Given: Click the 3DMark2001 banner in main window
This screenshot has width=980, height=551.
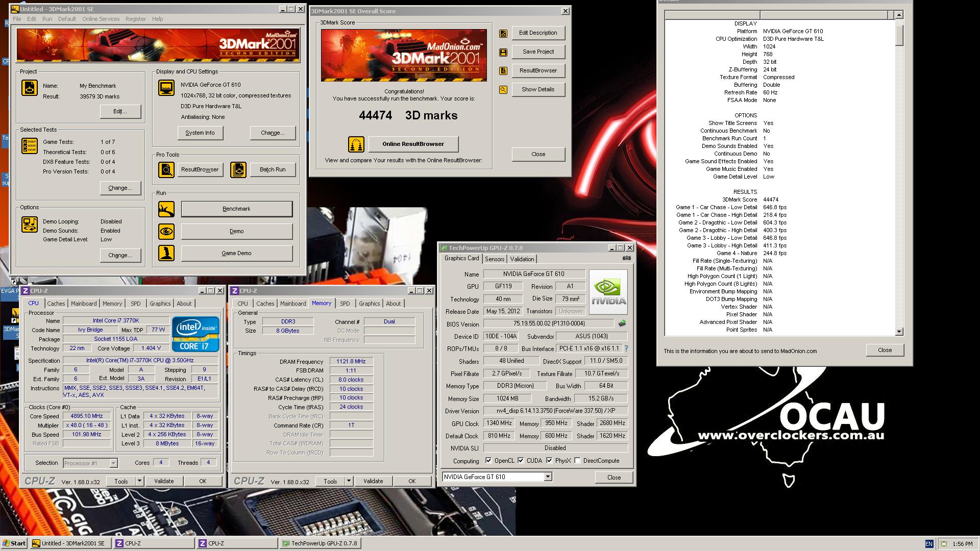Looking at the screenshot, I should [x=158, y=45].
